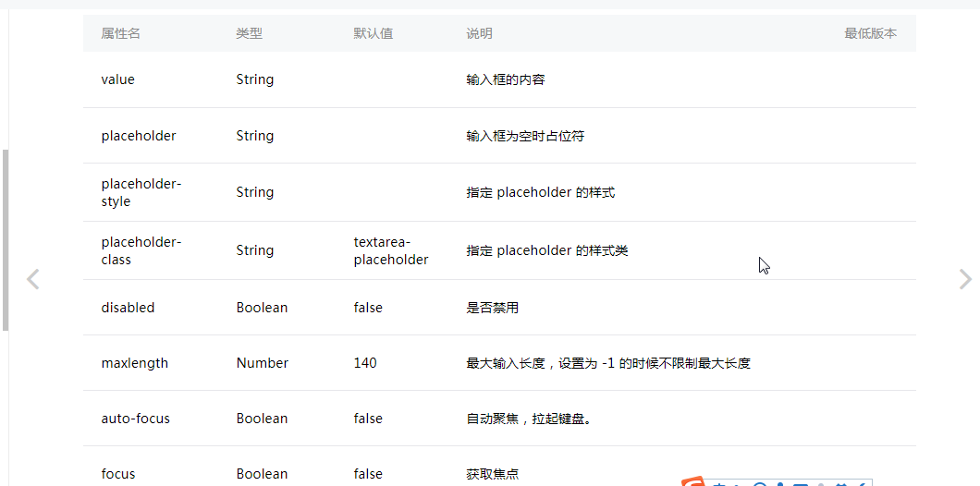Click false default in the auto-focus row
This screenshot has width=980, height=486.
point(368,419)
